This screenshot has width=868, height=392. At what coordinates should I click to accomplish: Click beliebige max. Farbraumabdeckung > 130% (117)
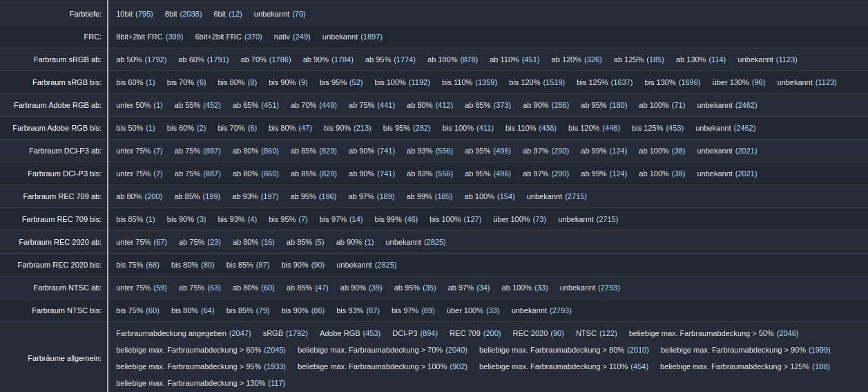click(x=200, y=383)
